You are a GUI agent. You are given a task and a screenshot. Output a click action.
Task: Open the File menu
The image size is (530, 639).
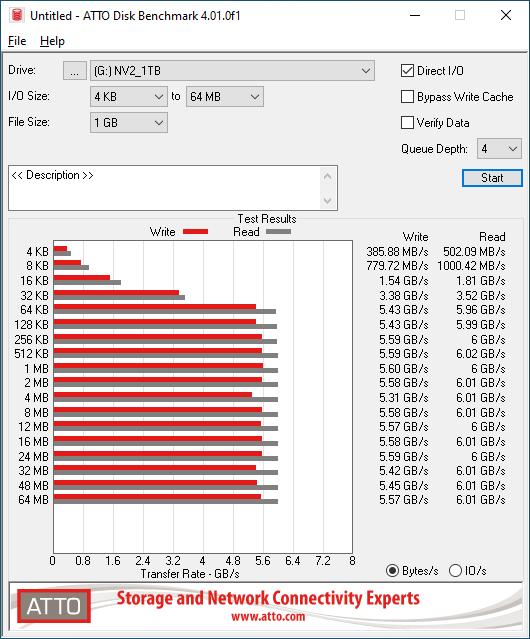17,41
